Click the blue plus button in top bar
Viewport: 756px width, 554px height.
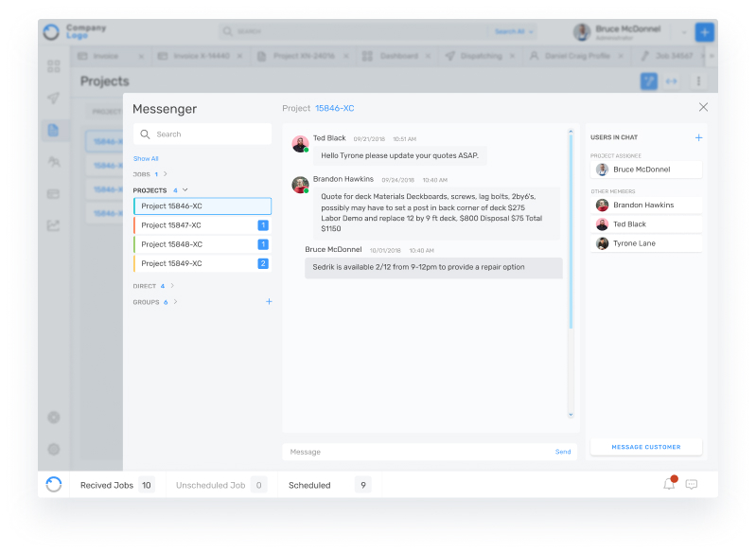[x=704, y=31]
